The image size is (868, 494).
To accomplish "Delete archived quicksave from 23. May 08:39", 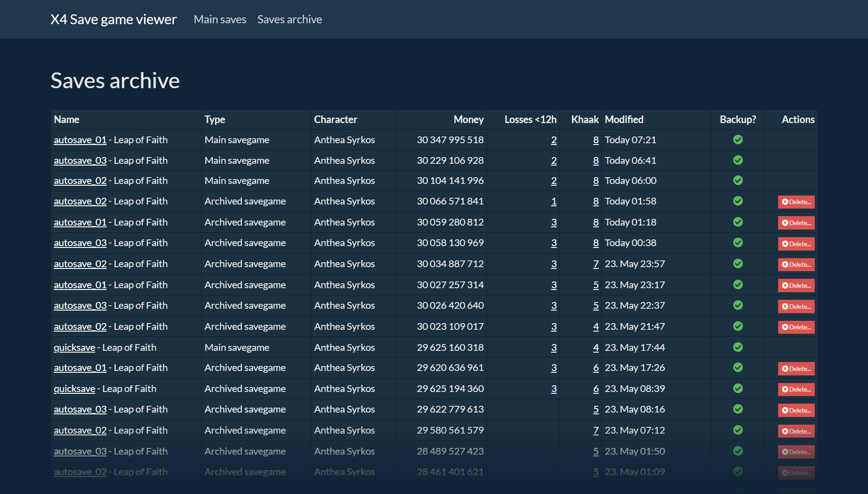I will click(796, 389).
